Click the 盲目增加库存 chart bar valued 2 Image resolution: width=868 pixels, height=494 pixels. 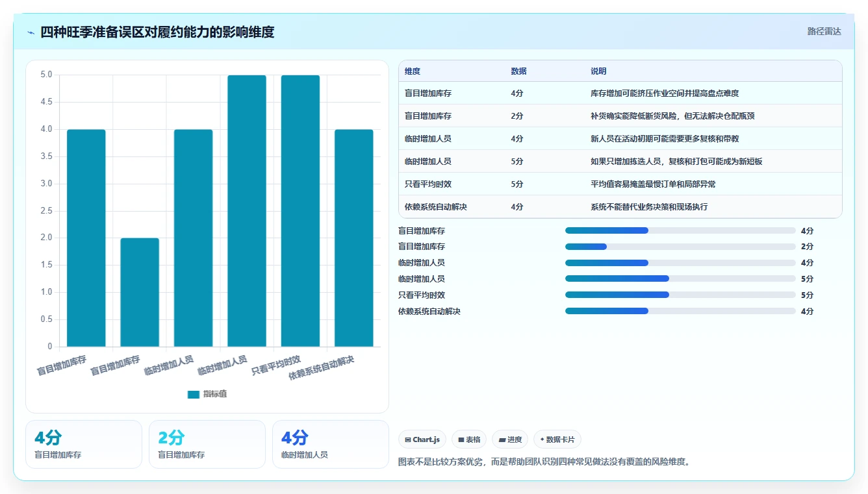(140, 292)
